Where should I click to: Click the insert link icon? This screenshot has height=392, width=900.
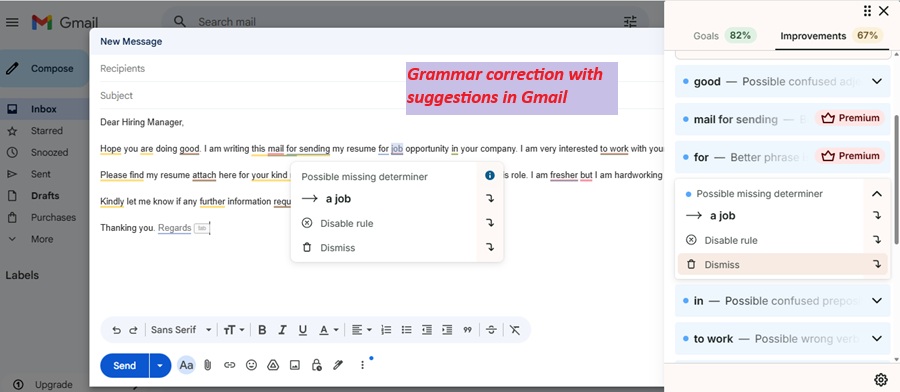coord(230,365)
